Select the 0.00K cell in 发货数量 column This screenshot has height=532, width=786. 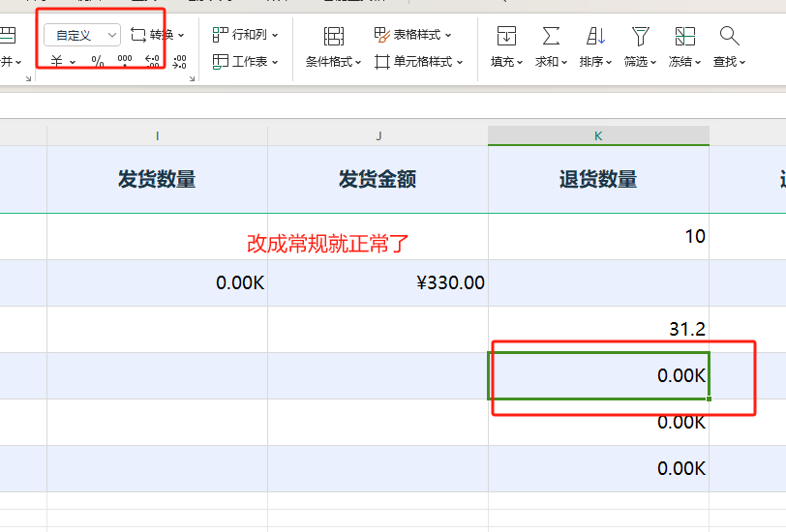click(158, 283)
